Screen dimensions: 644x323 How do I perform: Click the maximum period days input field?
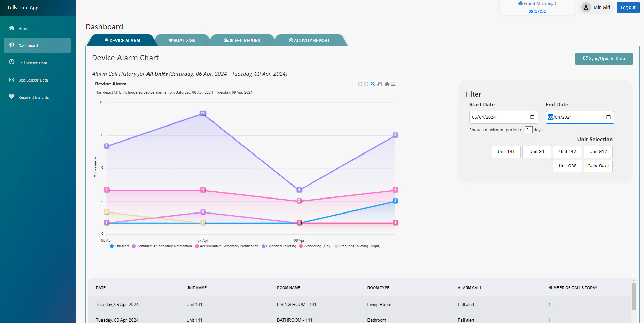point(529,130)
